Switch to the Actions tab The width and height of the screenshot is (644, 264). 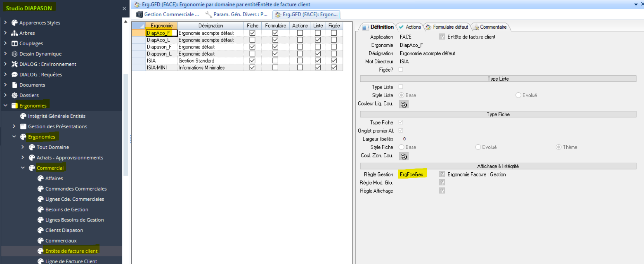point(410,27)
